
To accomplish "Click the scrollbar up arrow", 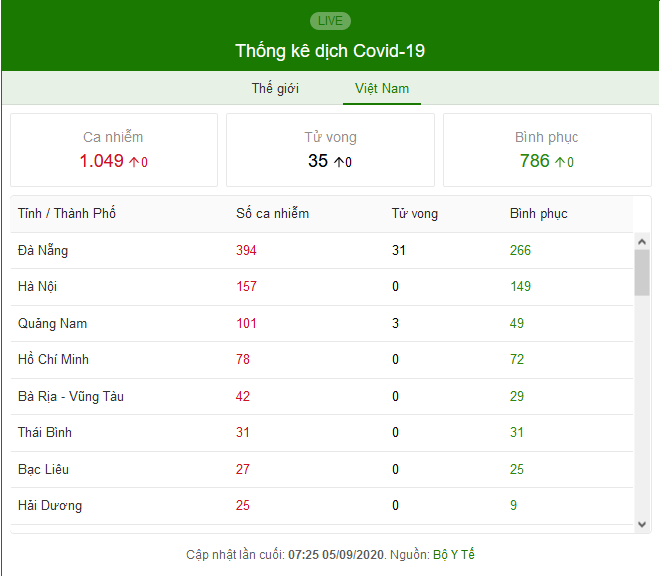I will (642, 241).
